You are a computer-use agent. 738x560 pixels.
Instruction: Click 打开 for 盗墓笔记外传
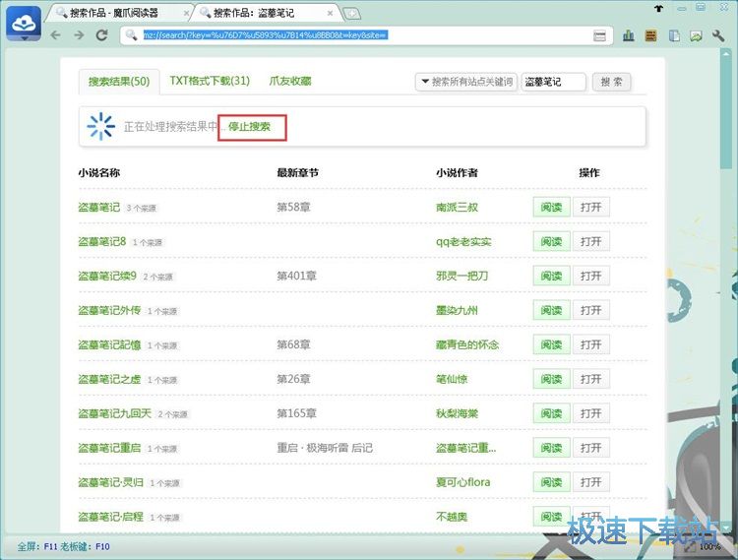590,310
